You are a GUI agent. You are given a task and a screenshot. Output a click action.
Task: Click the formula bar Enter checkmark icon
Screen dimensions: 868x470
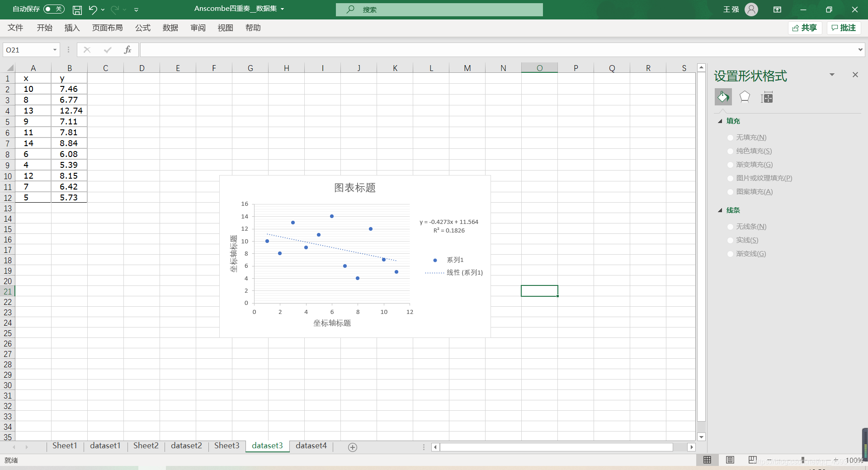click(108, 50)
